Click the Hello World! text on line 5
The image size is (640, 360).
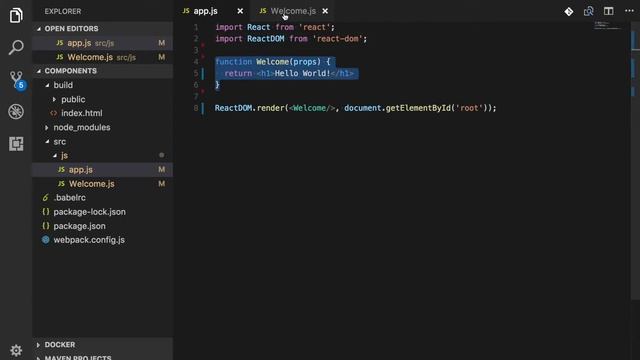[302, 73]
